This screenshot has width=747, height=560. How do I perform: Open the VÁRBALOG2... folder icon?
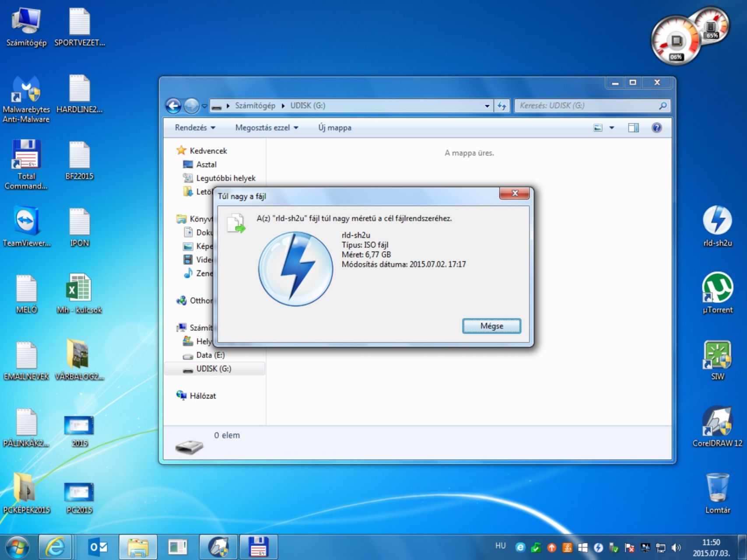click(x=79, y=360)
